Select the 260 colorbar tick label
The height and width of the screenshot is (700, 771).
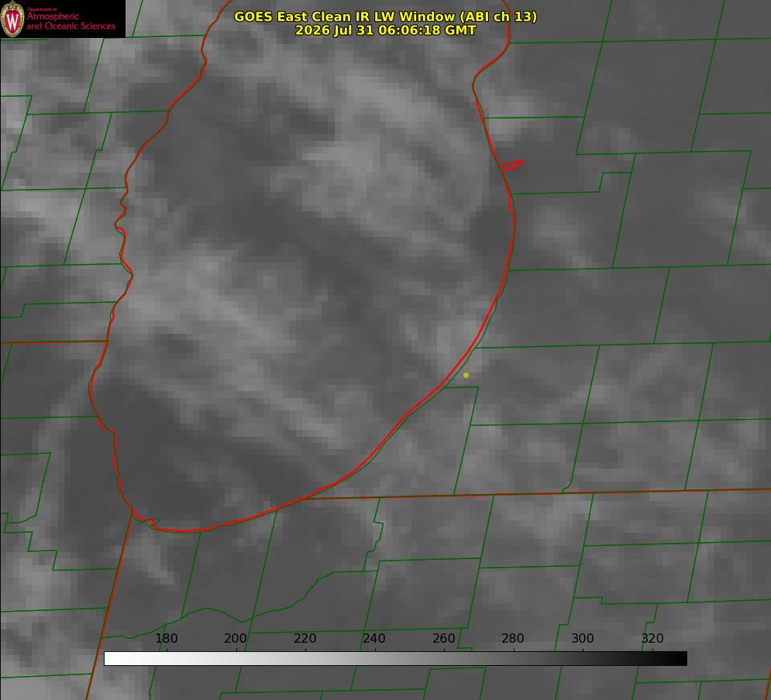[443, 638]
